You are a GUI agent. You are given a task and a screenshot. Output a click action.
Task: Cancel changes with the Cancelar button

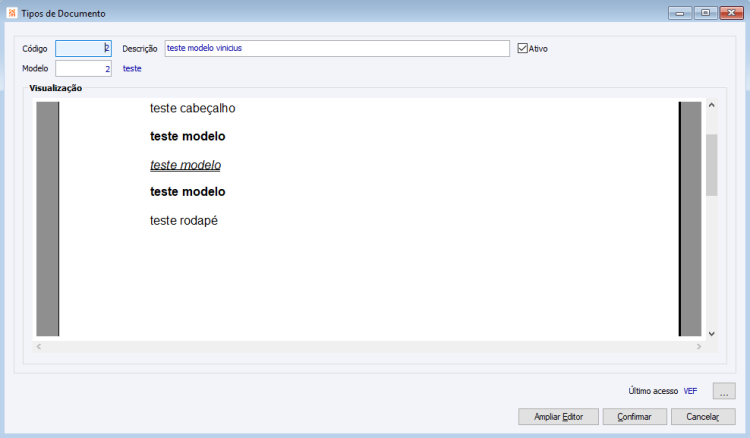[703, 416]
